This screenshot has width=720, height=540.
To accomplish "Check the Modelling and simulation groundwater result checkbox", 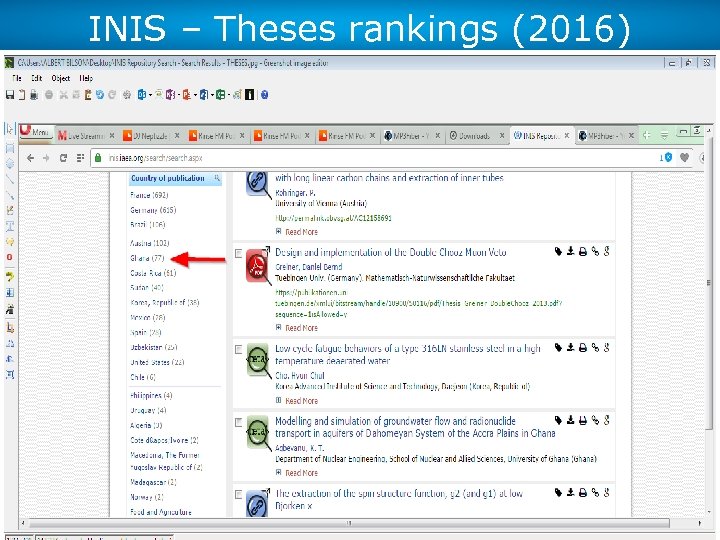I will (238, 422).
